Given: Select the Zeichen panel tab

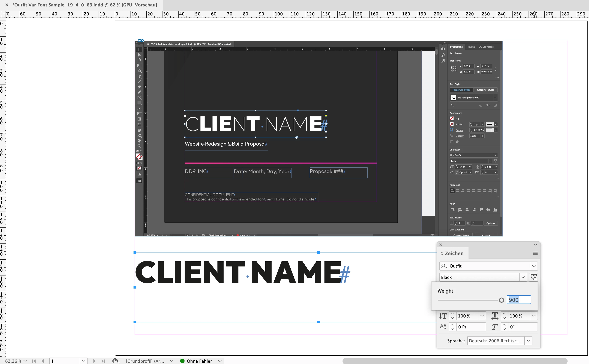Looking at the screenshot, I should pyautogui.click(x=454, y=253).
